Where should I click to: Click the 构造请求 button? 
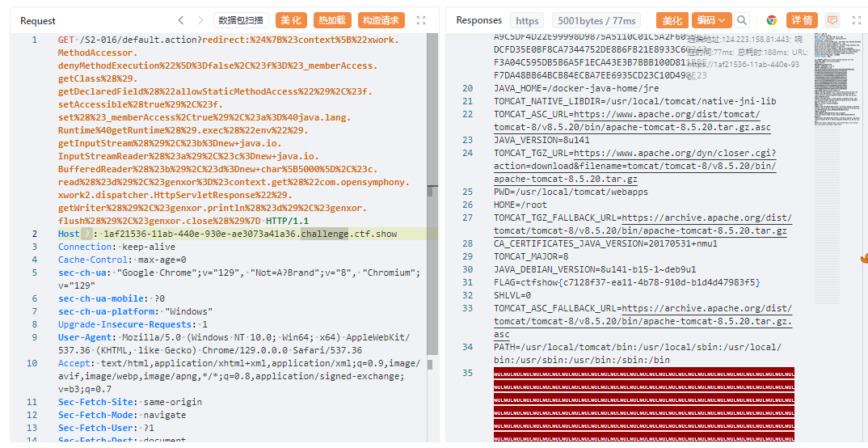point(381,20)
